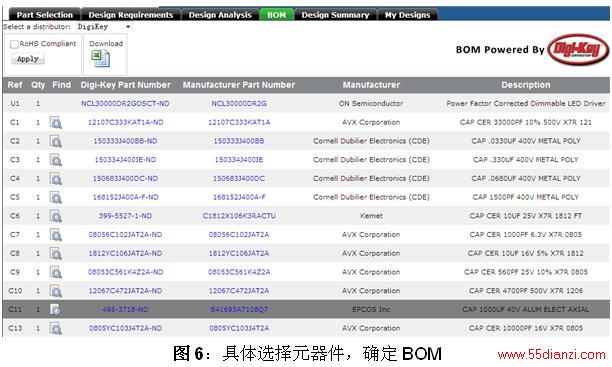Click the Apply button
The width and height of the screenshot is (612, 367).
pos(28,59)
